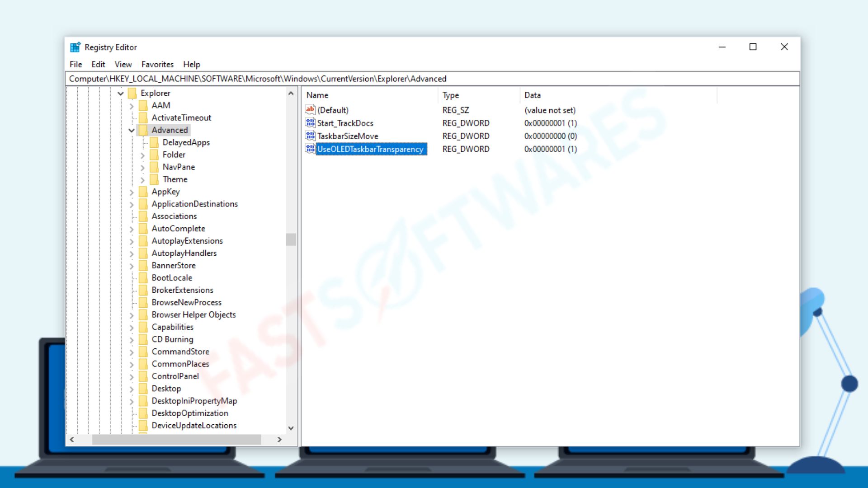
Task: Select the DelayedApps subkey label
Action: [x=186, y=142]
